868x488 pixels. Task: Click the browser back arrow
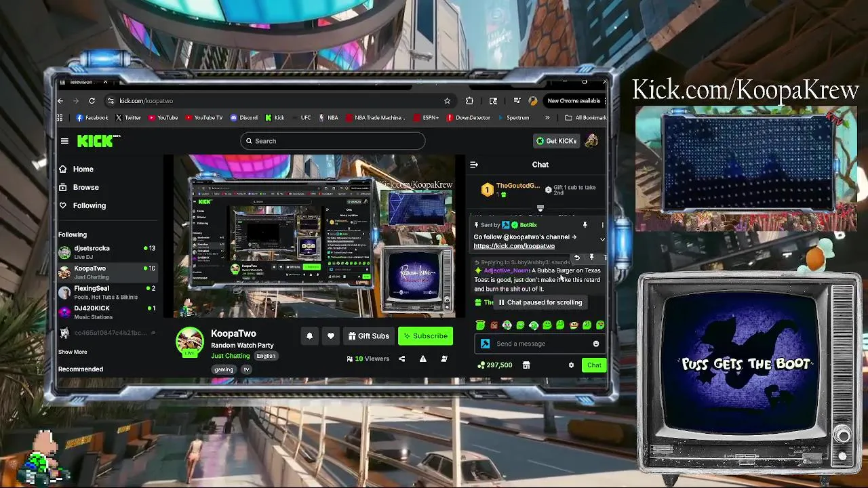pos(60,101)
